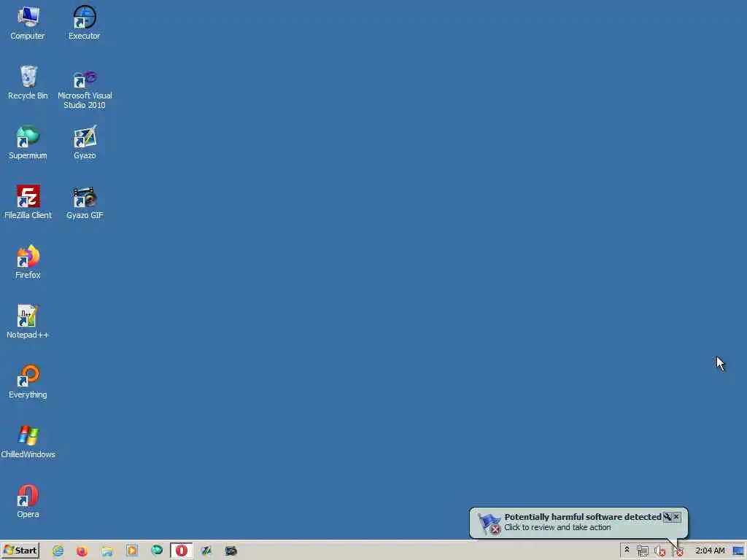This screenshot has width=747, height=560.
Task: Select the Gyazo GIF shortcut
Action: [x=85, y=202]
